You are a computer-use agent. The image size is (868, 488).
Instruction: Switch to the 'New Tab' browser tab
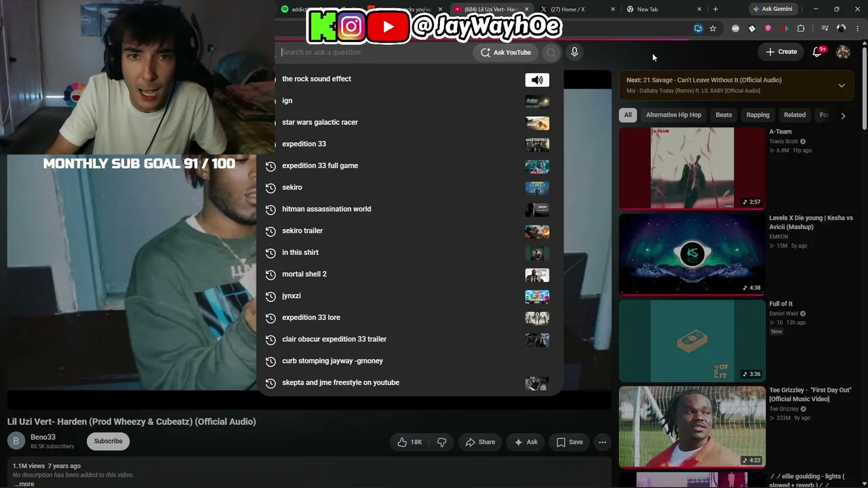pos(665,9)
